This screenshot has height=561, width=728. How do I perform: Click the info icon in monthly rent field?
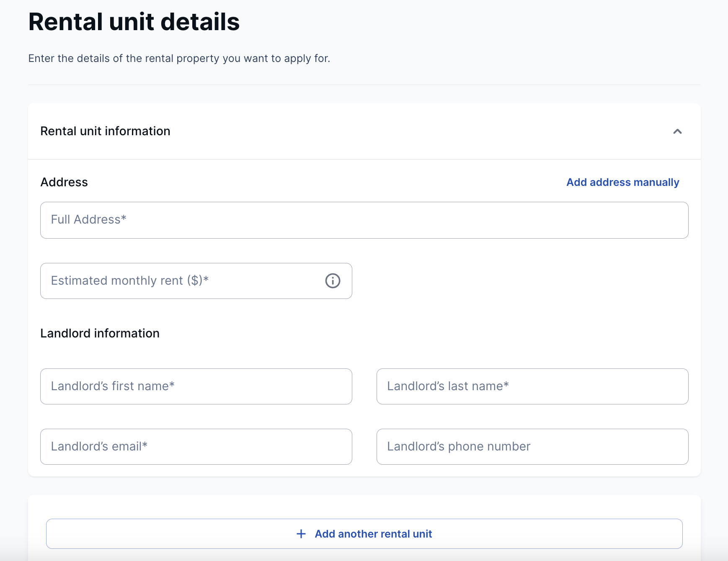pyautogui.click(x=333, y=280)
